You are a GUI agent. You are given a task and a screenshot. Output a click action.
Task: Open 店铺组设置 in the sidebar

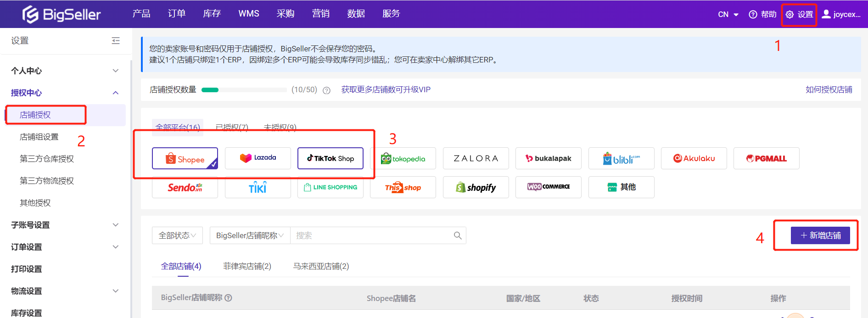pos(39,137)
